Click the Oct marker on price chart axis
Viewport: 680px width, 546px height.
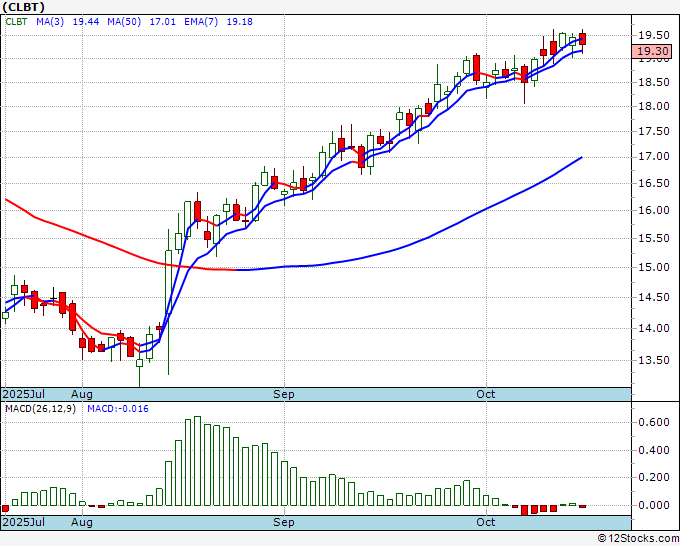tap(487, 394)
